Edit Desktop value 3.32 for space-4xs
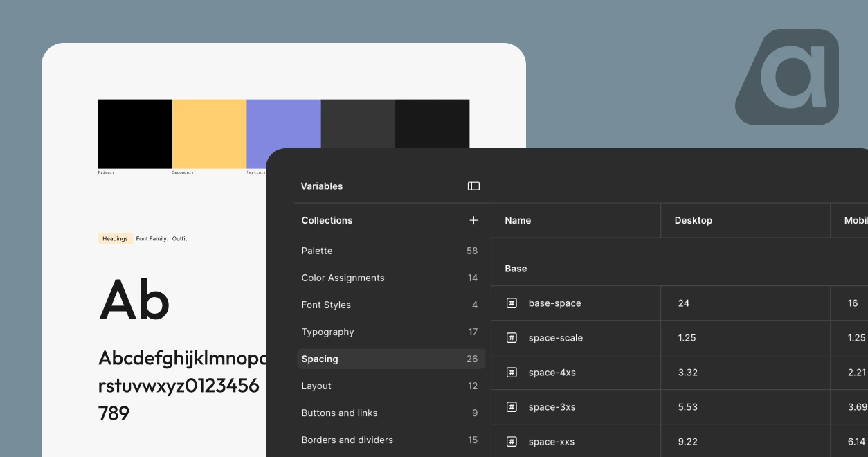Viewport: 868px width, 457px height. (688, 373)
